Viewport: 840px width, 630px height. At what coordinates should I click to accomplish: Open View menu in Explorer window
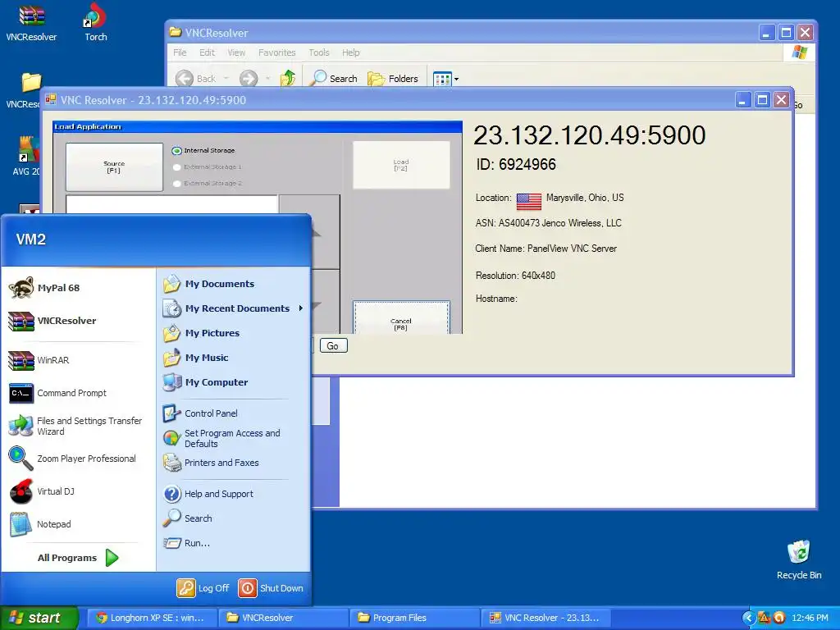[x=236, y=52]
